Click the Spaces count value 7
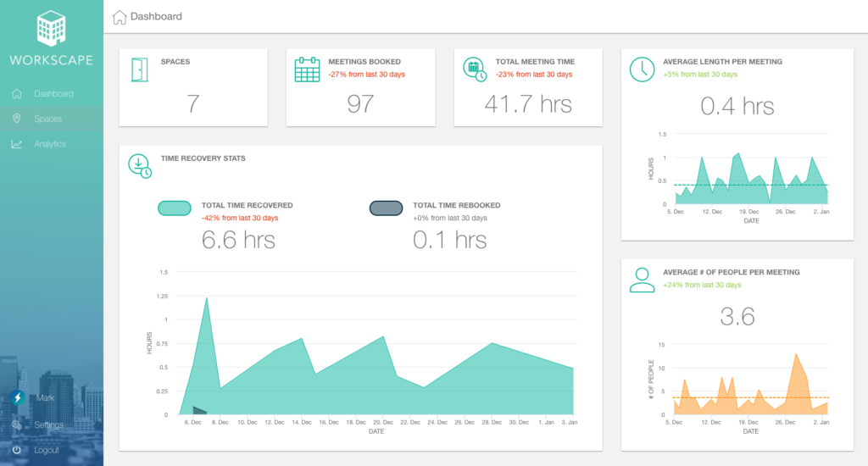 click(x=192, y=104)
